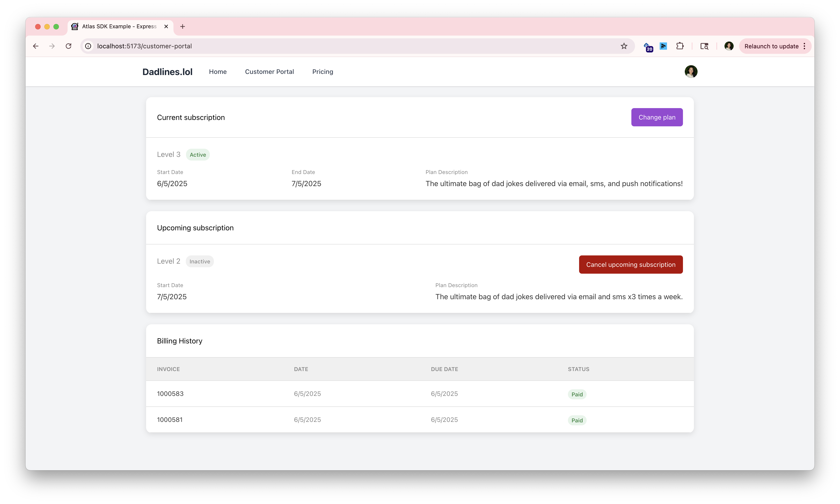Click the extension icon with 20 badge
This screenshot has width=840, height=504.
[x=648, y=47]
